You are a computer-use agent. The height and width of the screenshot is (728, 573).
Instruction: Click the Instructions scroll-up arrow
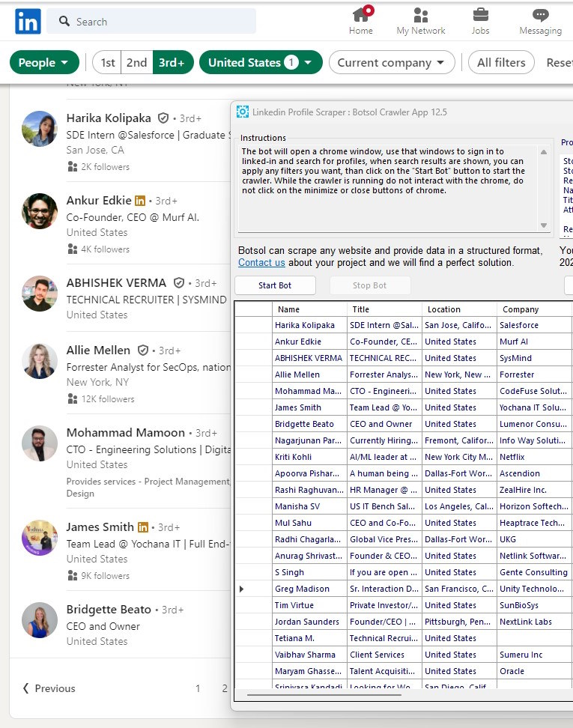[544, 152]
